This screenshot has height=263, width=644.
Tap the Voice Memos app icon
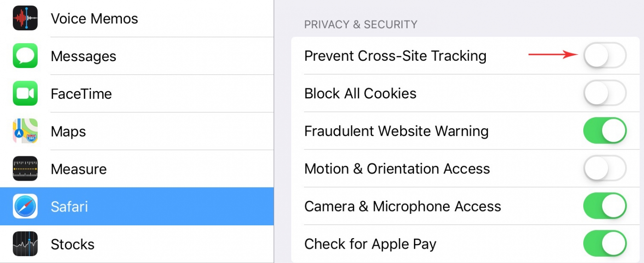(x=25, y=18)
